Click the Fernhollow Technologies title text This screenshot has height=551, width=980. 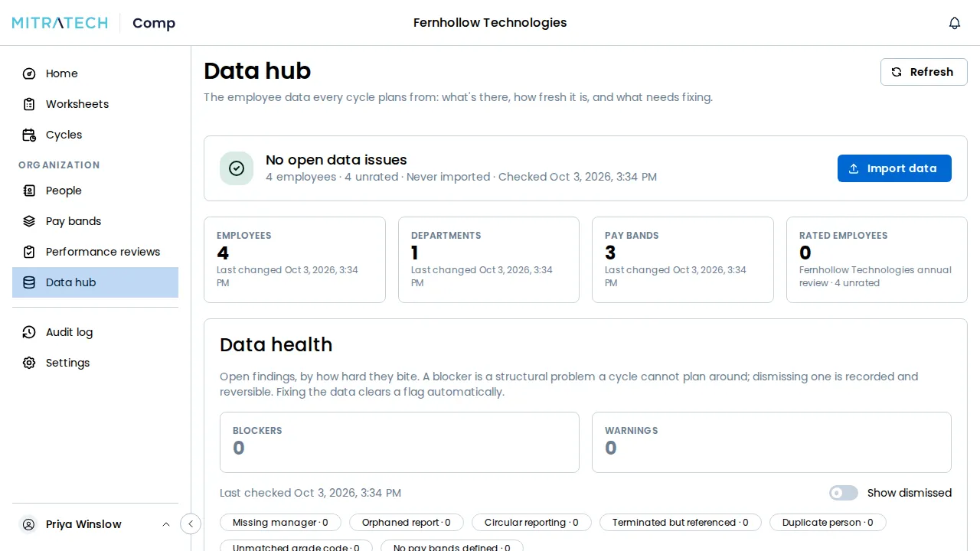pos(490,23)
